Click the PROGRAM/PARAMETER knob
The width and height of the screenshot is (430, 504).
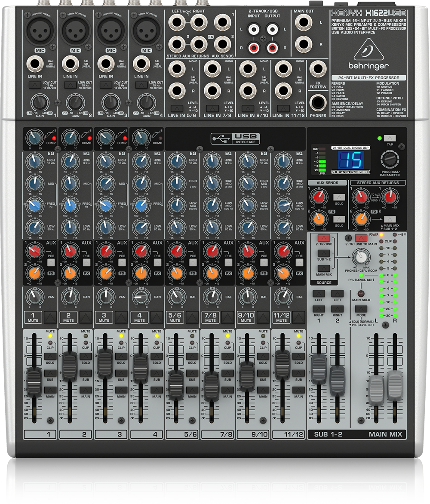(x=390, y=159)
